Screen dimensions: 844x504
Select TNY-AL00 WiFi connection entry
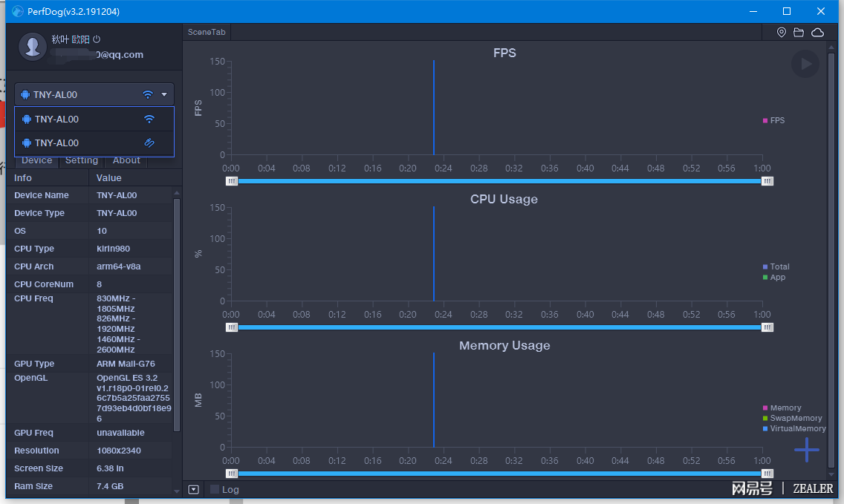(94, 119)
